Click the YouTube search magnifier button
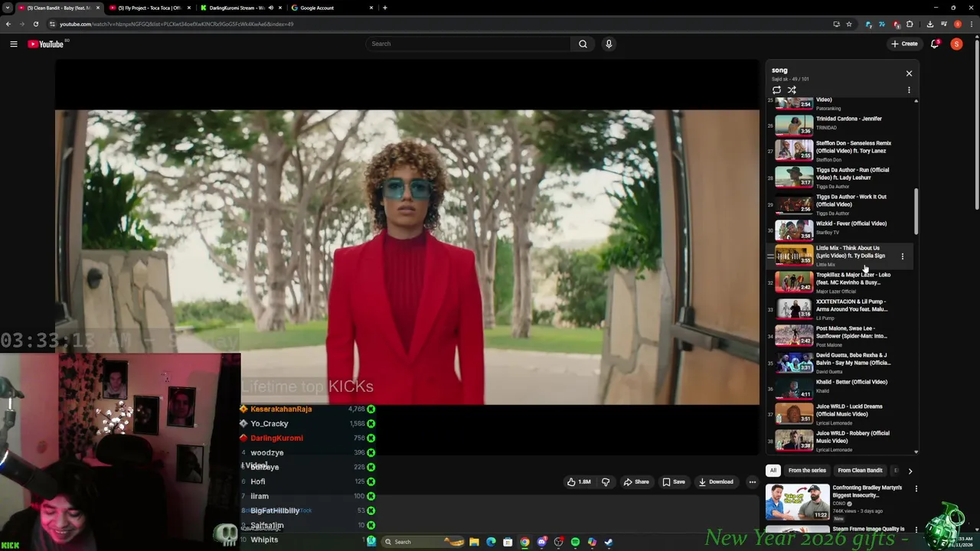980x551 pixels. (583, 44)
